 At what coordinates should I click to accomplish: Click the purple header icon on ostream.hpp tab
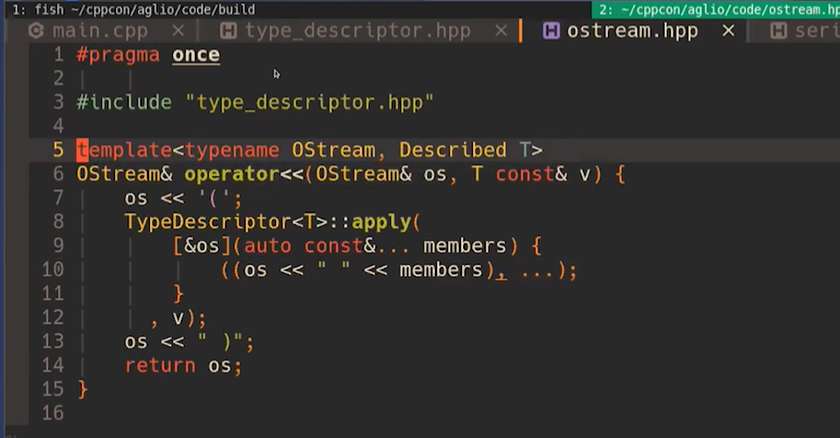click(x=551, y=31)
